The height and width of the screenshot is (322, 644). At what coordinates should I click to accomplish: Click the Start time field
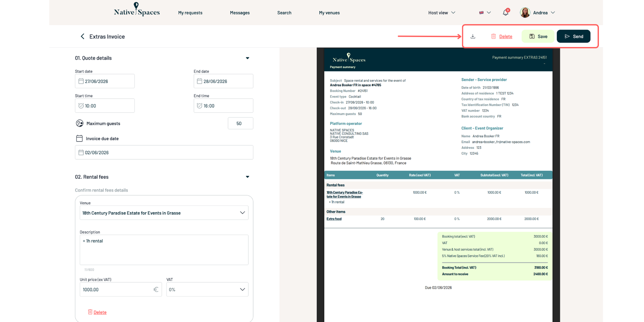click(x=105, y=106)
